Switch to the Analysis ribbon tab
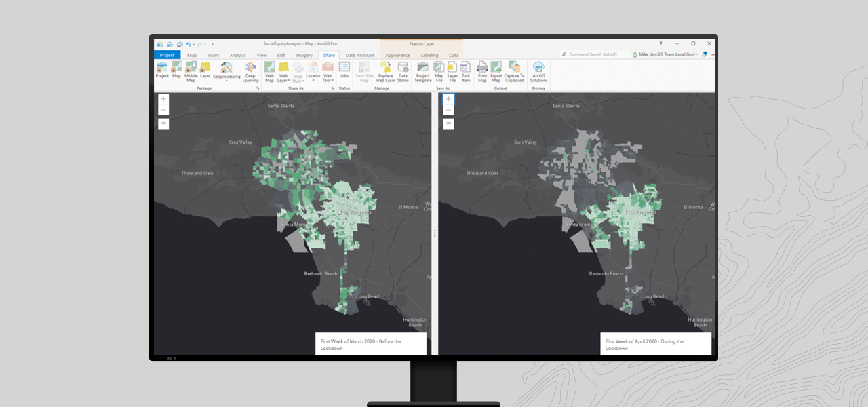868x407 pixels. tap(238, 55)
